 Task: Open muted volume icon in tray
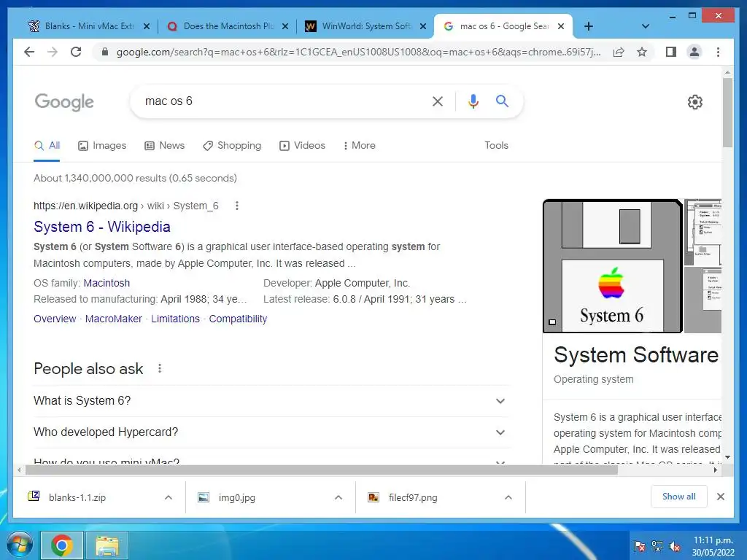(675, 546)
